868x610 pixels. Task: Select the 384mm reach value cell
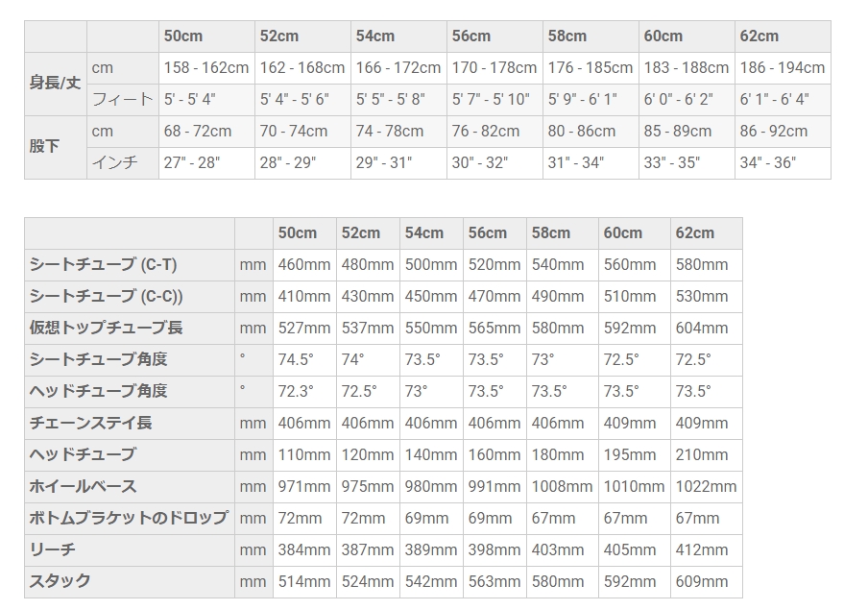point(303,549)
